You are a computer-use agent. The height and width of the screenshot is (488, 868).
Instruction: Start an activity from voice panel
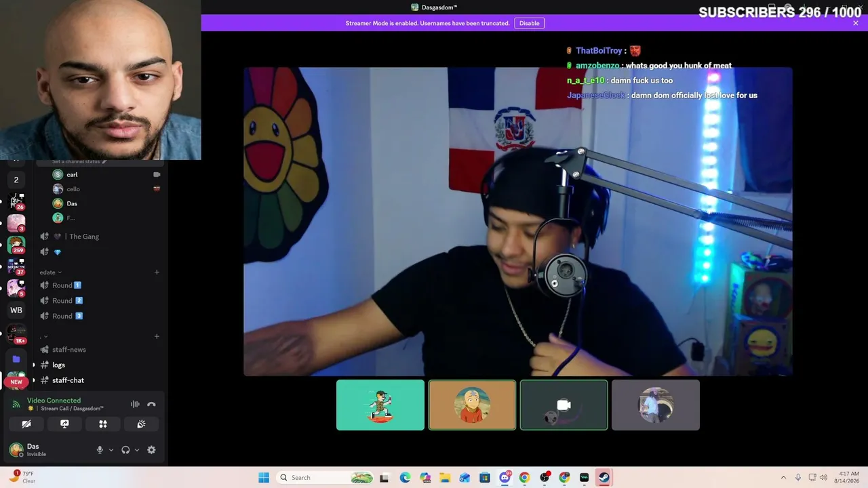click(103, 424)
